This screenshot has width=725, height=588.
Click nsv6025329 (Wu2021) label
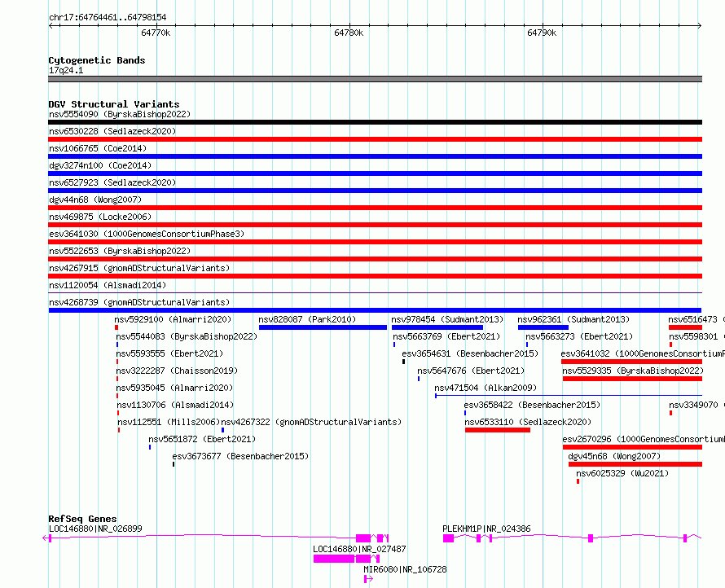coord(622,473)
